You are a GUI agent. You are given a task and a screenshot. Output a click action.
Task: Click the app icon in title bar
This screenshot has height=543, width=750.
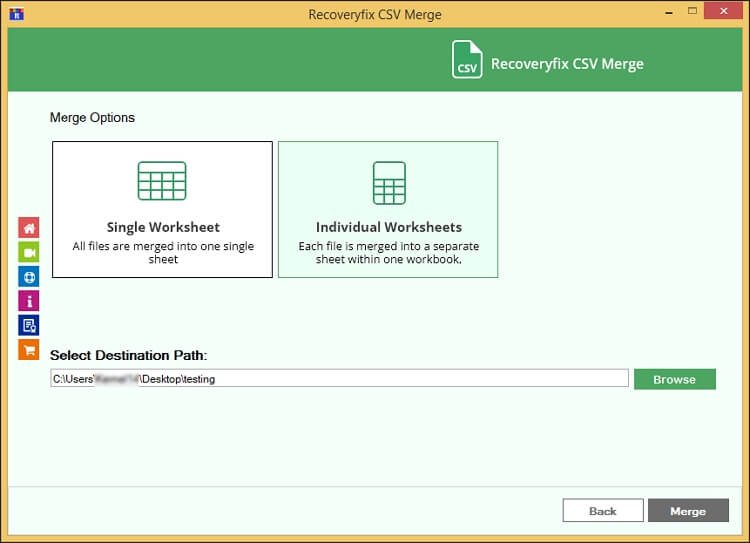click(x=16, y=14)
